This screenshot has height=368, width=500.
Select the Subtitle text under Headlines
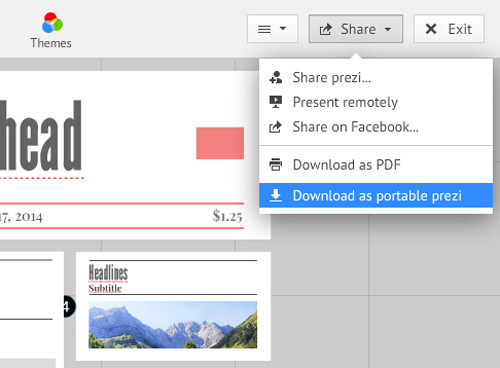point(105,288)
